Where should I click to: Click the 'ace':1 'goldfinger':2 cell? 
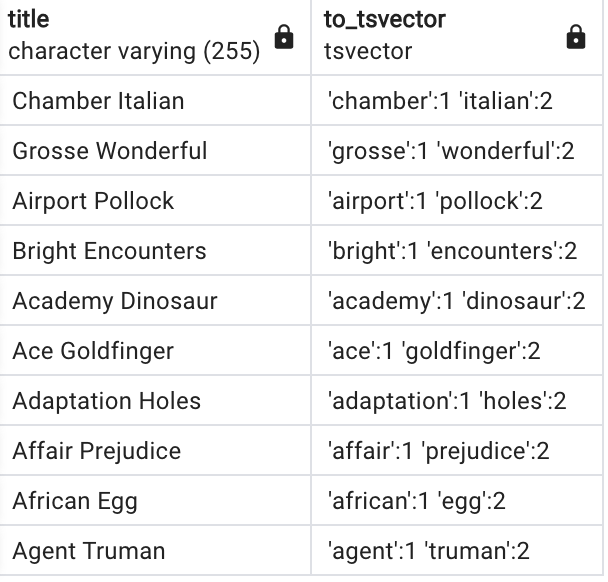[457, 351]
